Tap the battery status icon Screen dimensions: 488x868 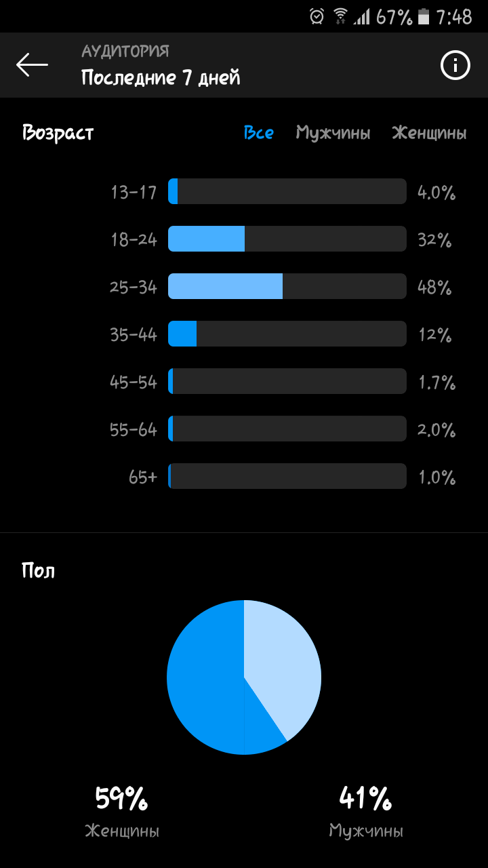coord(424,16)
